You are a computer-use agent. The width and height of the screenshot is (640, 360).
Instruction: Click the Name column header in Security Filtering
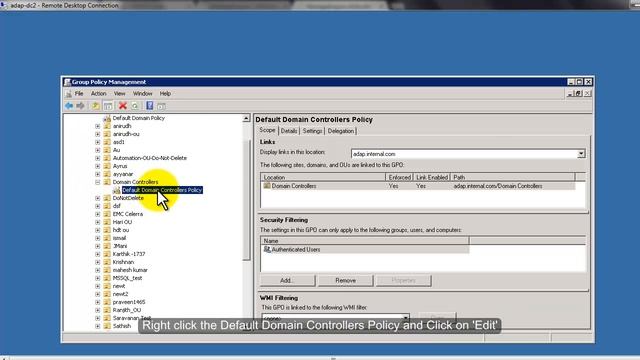pyautogui.click(x=364, y=241)
